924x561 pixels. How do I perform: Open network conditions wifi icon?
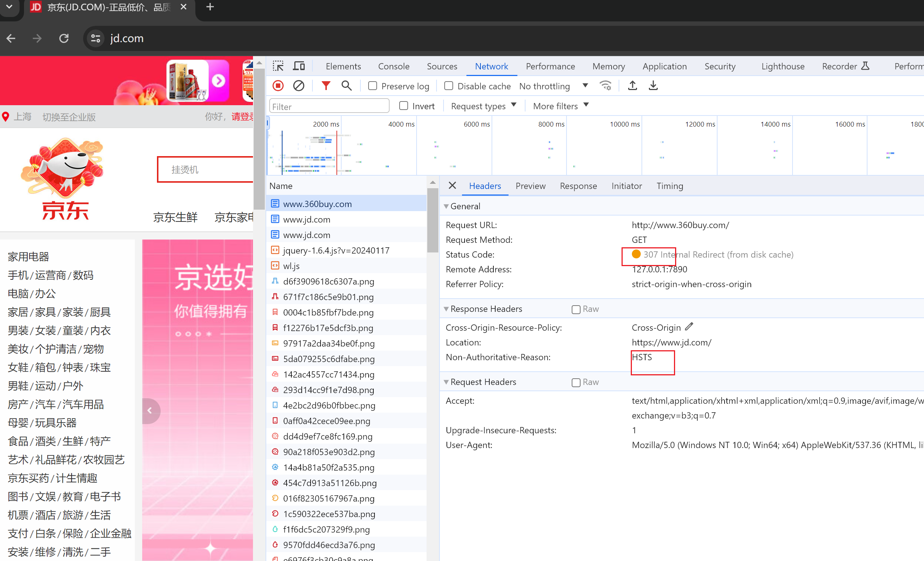605,86
